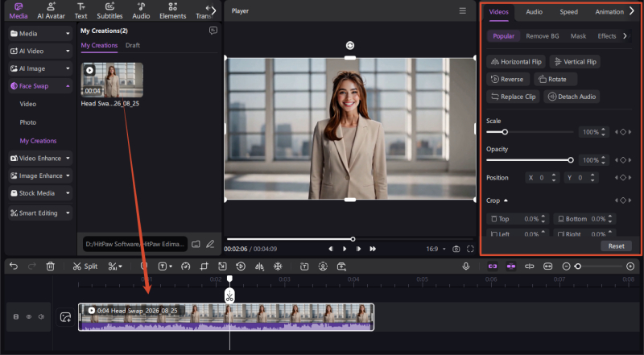644x355 pixels.
Task: Toggle the purple link clips icon
Action: click(493, 266)
